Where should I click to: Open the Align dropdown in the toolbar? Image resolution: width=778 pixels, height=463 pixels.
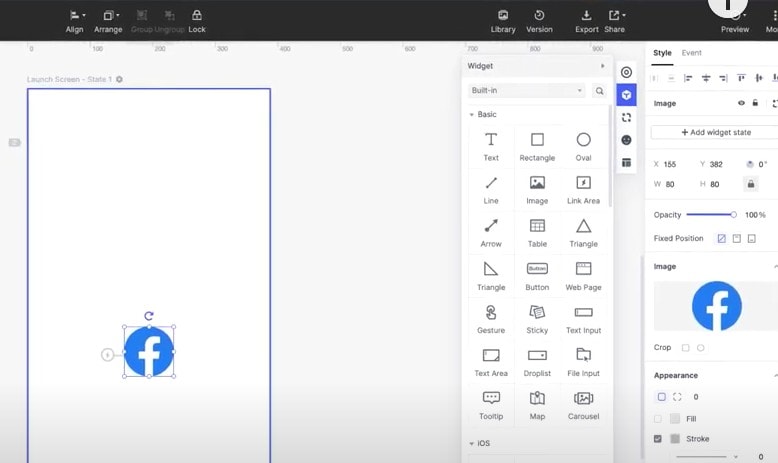tap(75, 22)
